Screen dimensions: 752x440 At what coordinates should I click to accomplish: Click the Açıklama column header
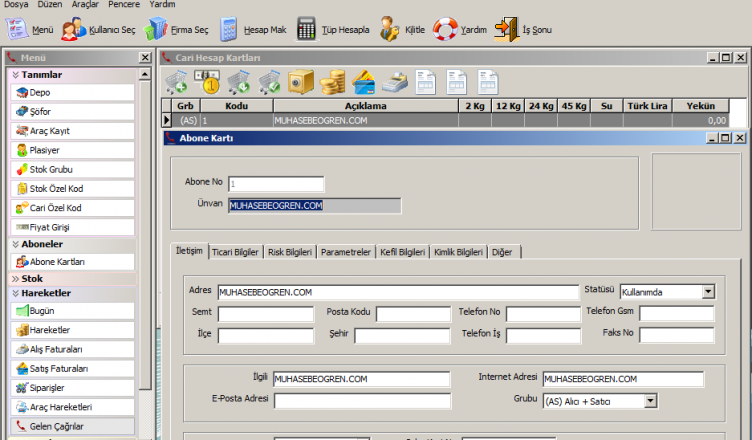pos(365,106)
